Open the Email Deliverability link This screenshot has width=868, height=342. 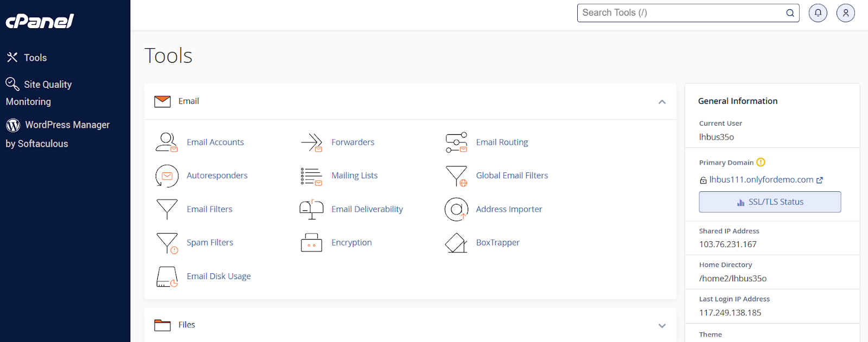[x=367, y=209]
